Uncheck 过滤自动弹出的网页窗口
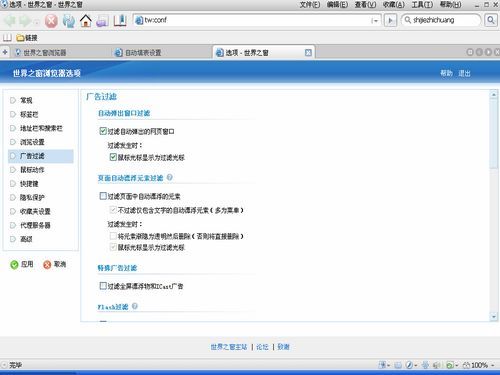Image resolution: width=500 pixels, height=375 pixels. 103,131
